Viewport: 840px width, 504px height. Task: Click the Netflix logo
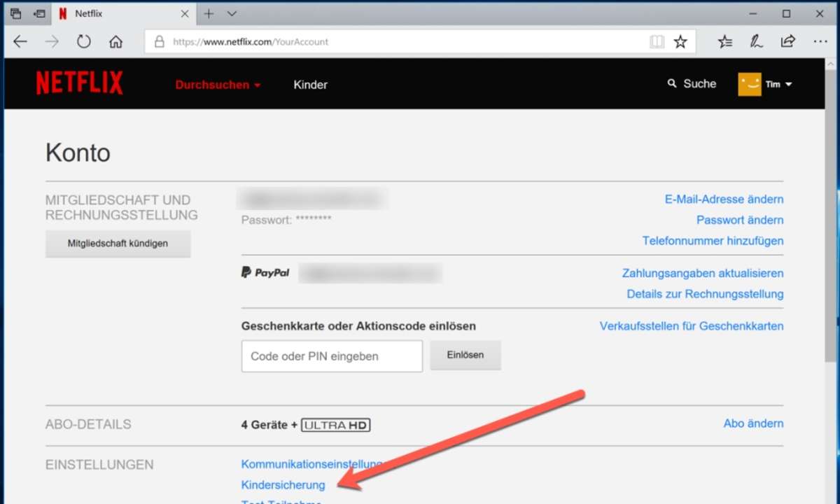79,83
